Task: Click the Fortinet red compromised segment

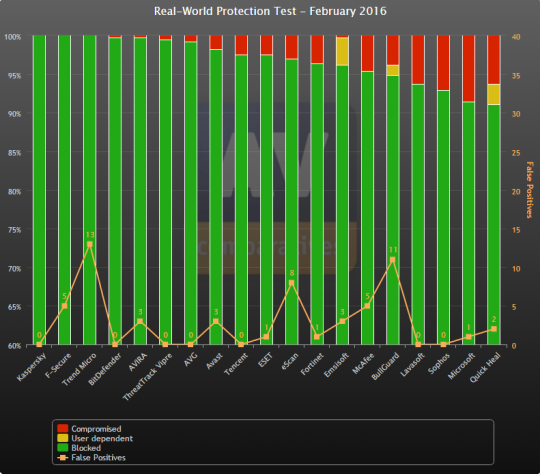Action: pyautogui.click(x=317, y=49)
